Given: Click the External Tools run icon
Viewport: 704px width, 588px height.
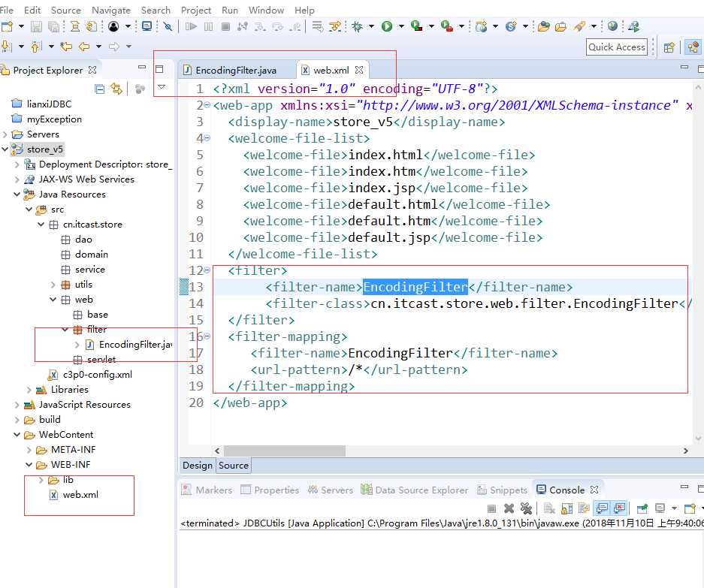Looking at the screenshot, I should coord(447,26).
